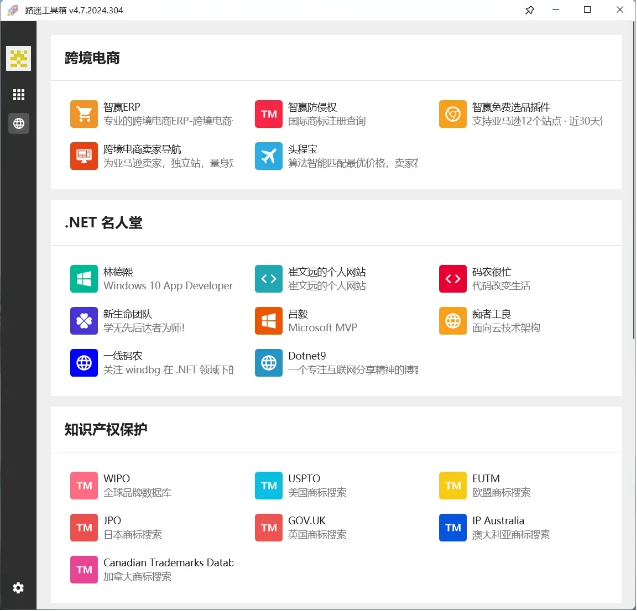Open the 林德熙 Windows logo icon
The height and width of the screenshot is (611, 637).
point(84,279)
